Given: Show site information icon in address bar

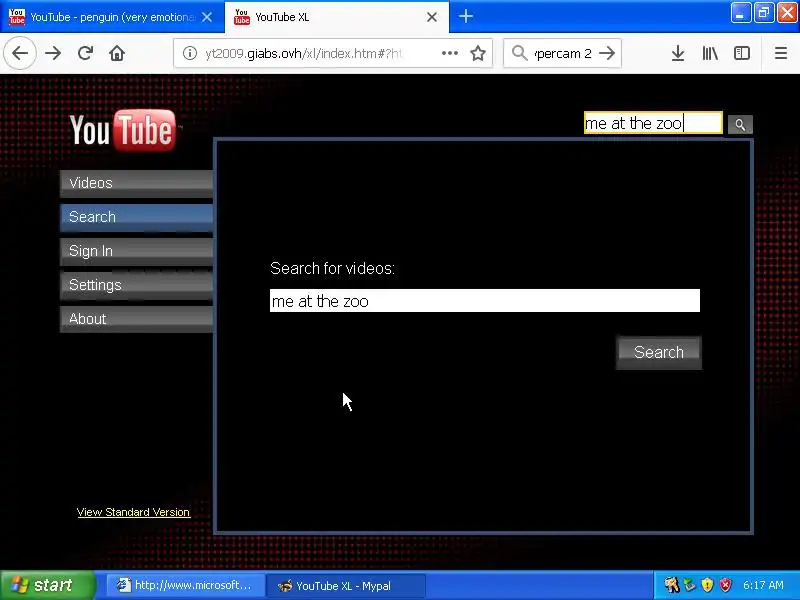Looking at the screenshot, I should [x=190, y=53].
